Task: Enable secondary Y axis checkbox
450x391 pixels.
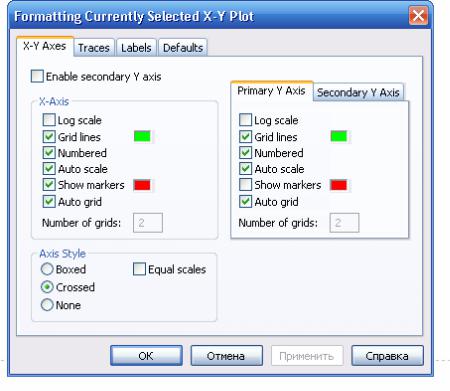Action: coord(37,76)
